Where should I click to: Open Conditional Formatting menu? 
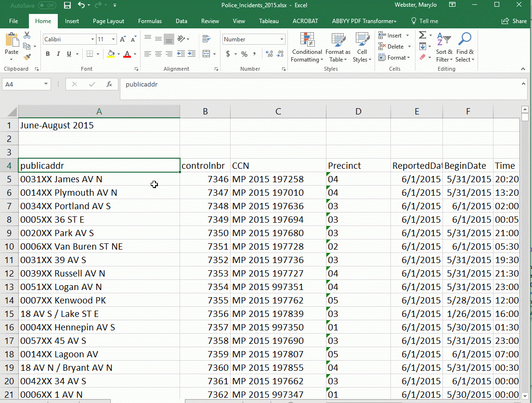[x=307, y=47]
